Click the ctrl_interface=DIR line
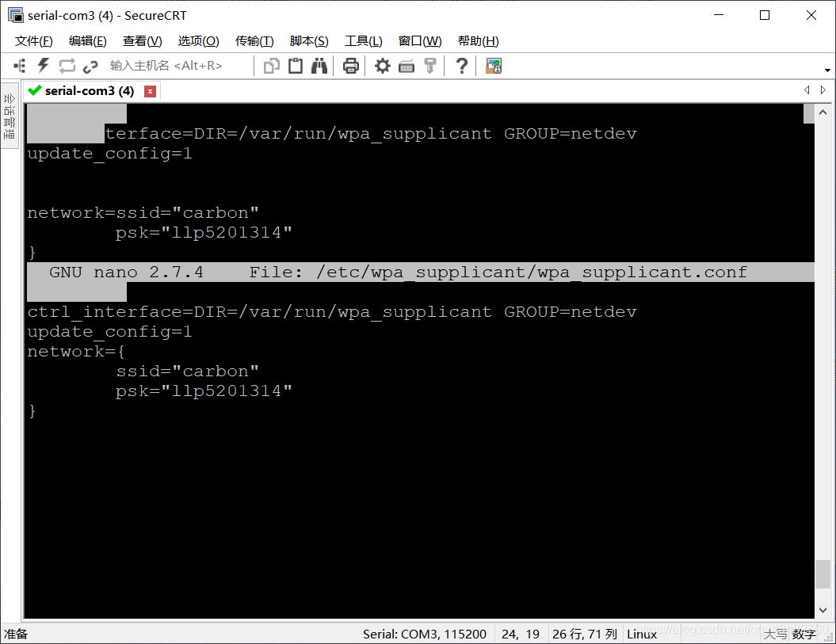Screen dimensions: 836x644 click(x=332, y=312)
